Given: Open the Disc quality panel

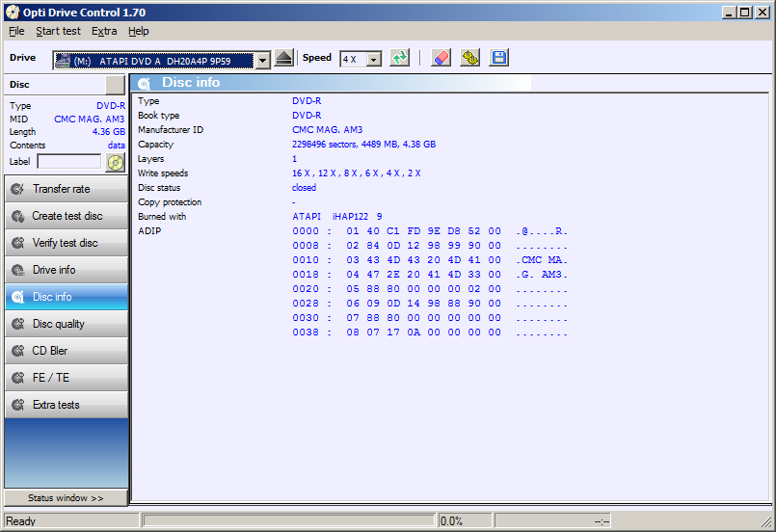Looking at the screenshot, I should 67,324.
